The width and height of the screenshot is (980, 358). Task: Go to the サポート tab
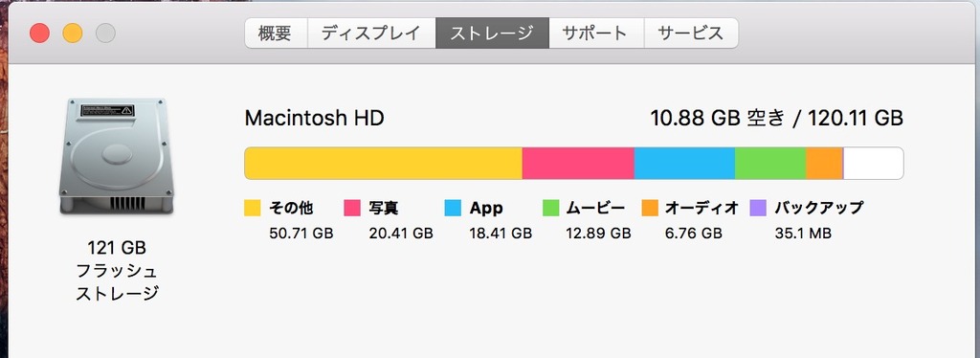coord(596,34)
